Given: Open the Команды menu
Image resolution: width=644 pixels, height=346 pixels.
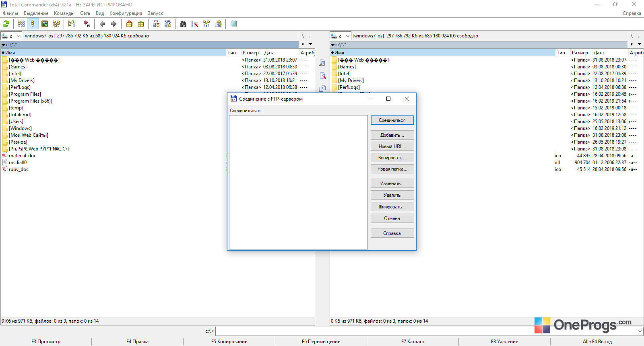Looking at the screenshot, I should click(64, 13).
